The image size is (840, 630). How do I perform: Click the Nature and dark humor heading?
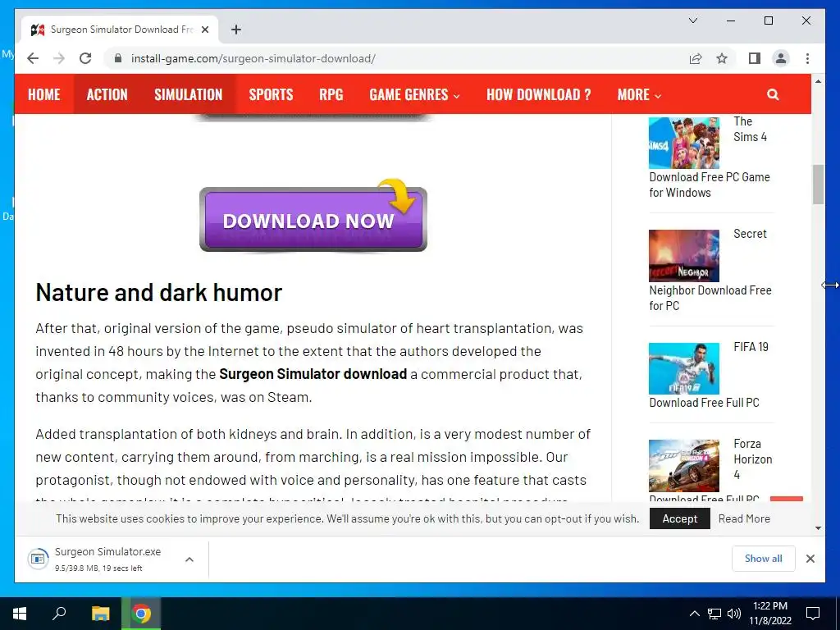point(158,293)
